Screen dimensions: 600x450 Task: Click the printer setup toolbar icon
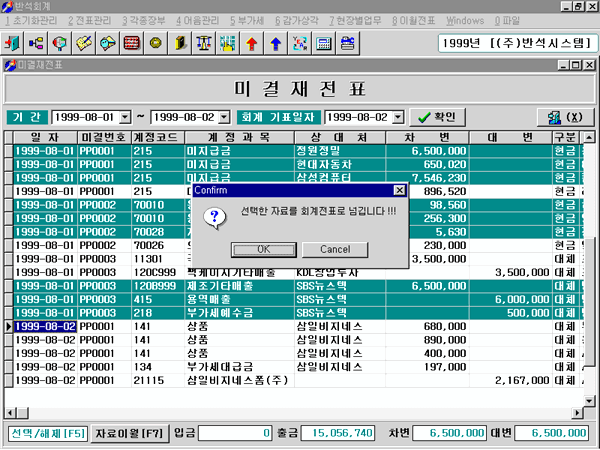coord(347,43)
